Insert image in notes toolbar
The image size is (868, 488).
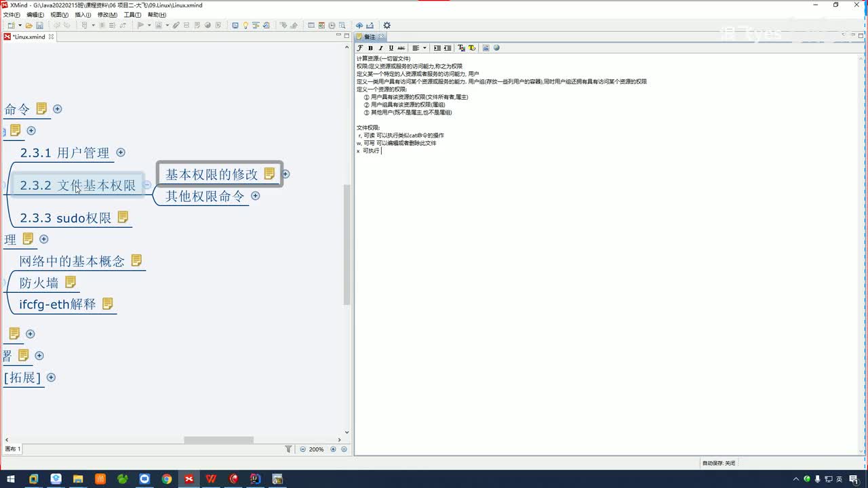coord(486,48)
